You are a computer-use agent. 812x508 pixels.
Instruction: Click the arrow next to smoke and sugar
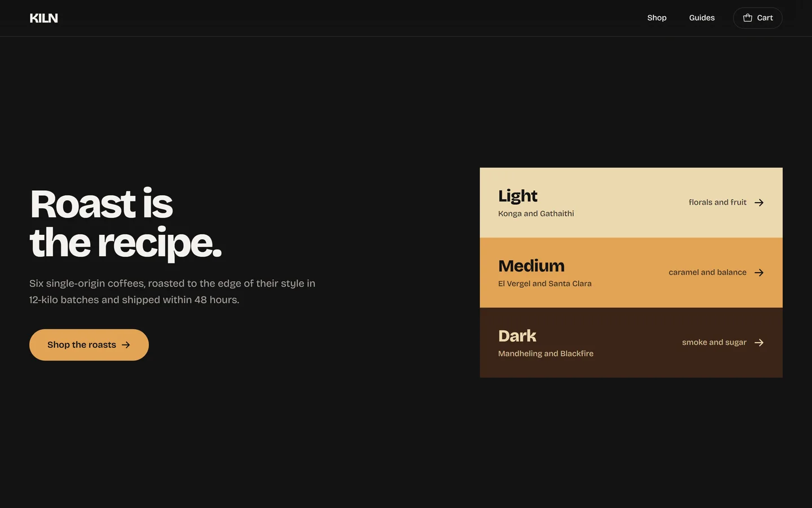coord(759,343)
